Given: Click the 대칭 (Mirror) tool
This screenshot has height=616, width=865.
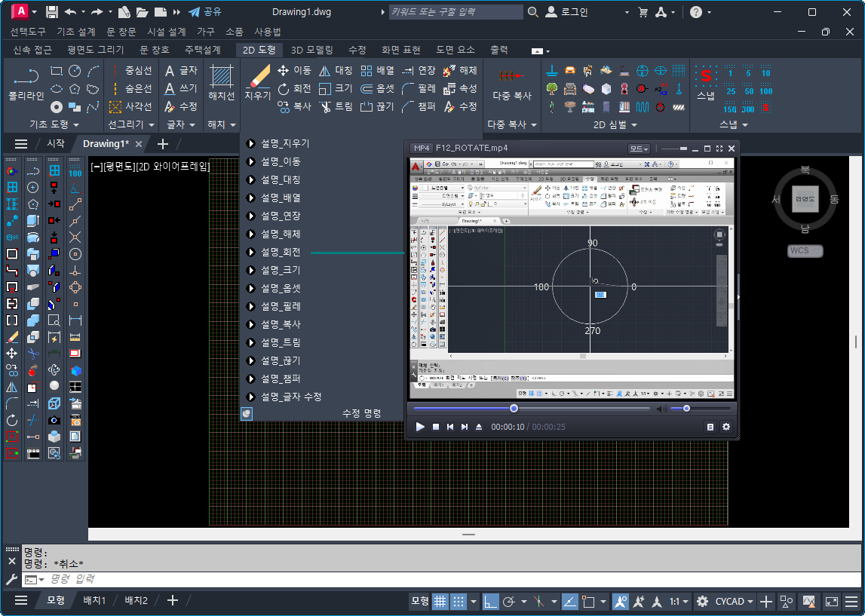Looking at the screenshot, I should (x=336, y=71).
